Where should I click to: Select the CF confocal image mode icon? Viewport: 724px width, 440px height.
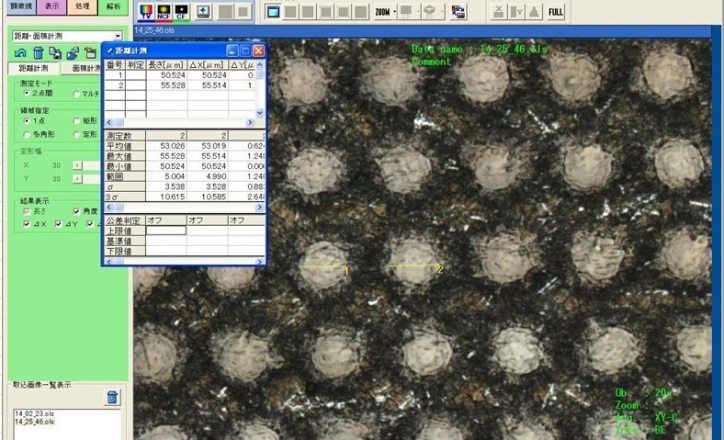[181, 12]
